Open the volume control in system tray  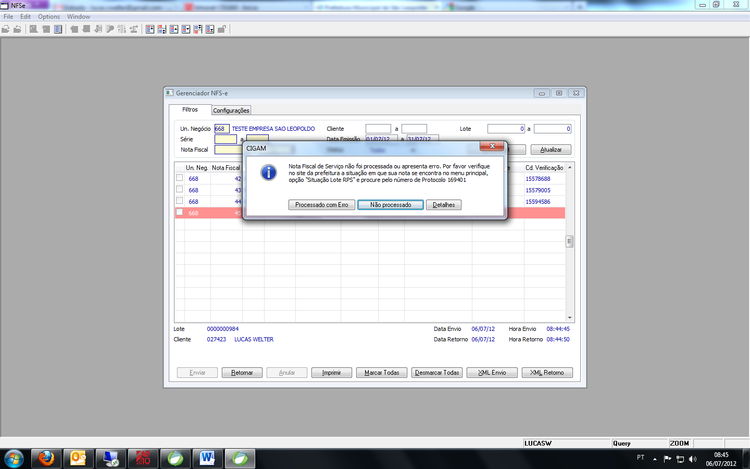click(x=693, y=459)
